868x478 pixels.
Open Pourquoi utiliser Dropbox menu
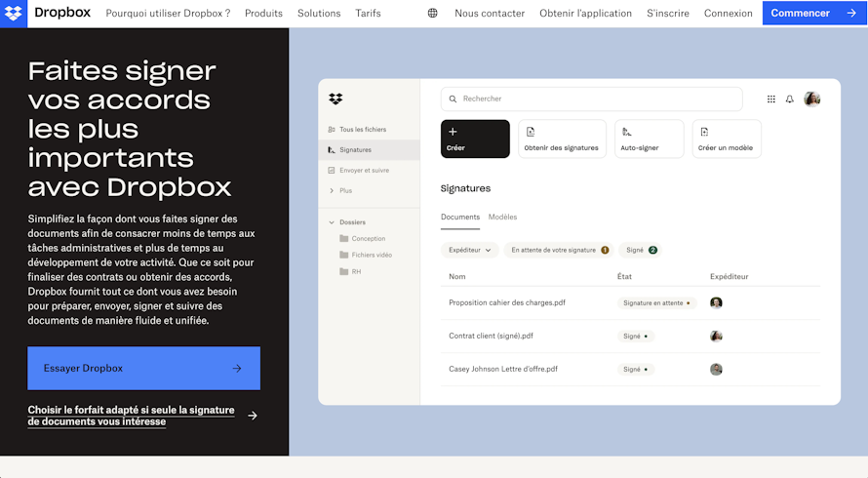pos(168,13)
